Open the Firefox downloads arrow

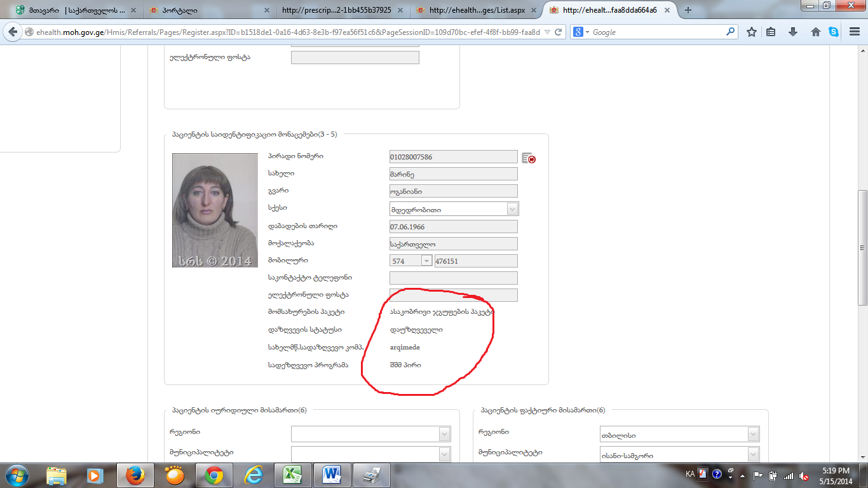pos(793,32)
